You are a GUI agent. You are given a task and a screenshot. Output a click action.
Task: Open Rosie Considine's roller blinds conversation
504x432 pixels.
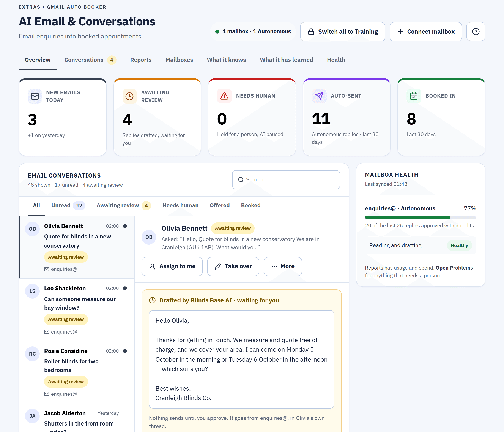(x=77, y=372)
